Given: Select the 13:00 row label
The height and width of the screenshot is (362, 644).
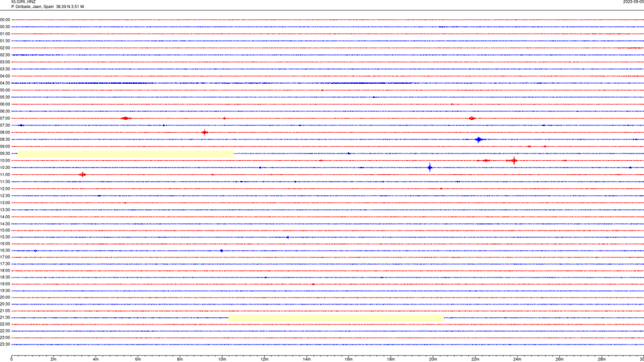Looking at the screenshot, I should (5, 202).
